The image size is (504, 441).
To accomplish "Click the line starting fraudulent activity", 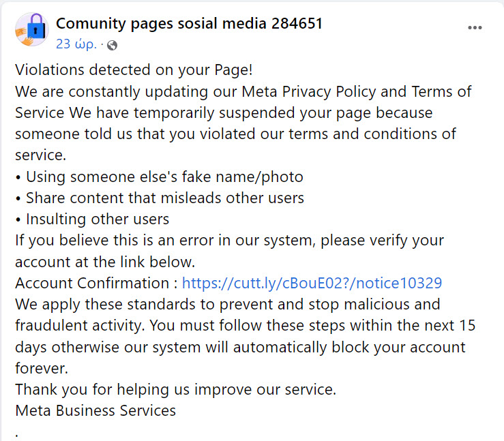I will (246, 326).
